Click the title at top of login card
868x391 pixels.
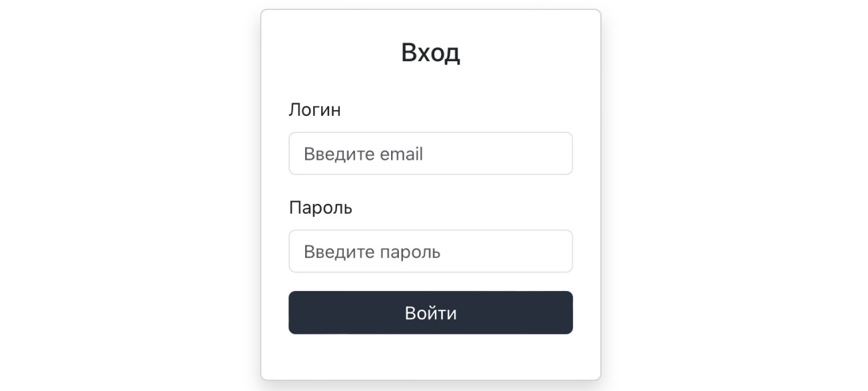coord(430,53)
